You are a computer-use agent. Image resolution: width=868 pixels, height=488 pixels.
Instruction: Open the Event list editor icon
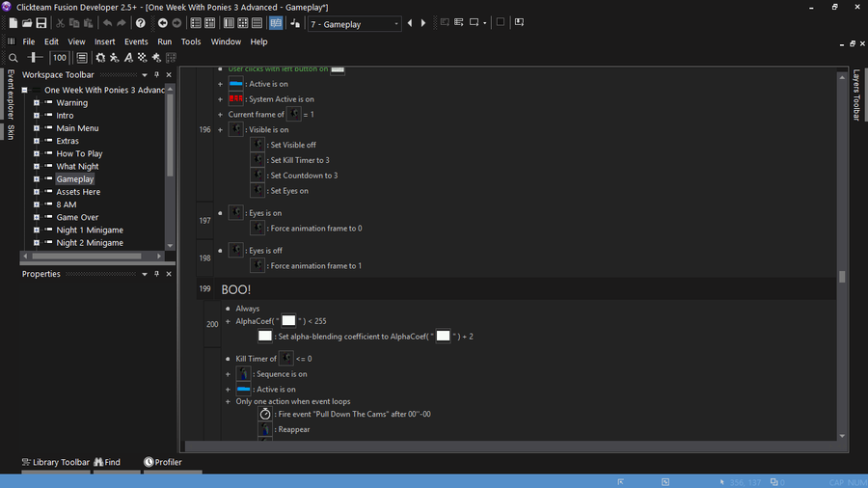257,23
